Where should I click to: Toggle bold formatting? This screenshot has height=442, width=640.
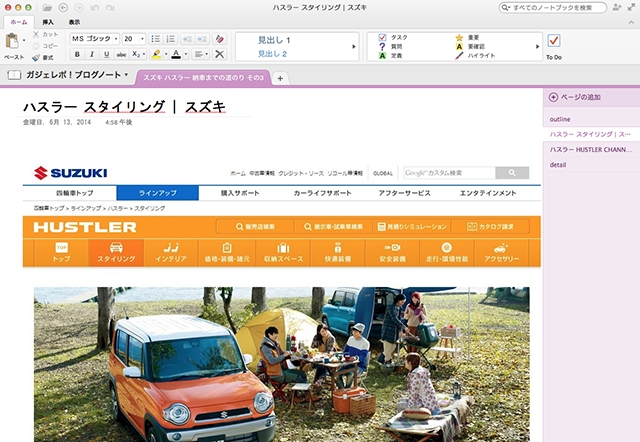point(77,54)
